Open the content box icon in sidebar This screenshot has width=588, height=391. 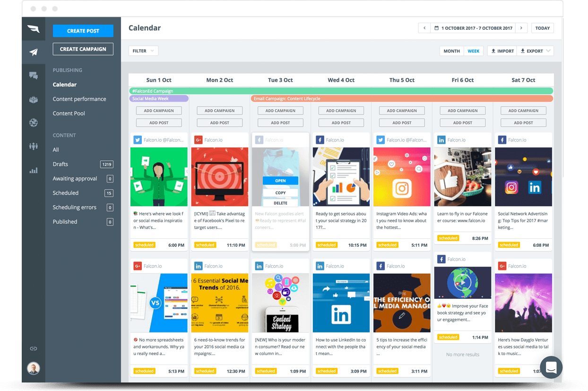pos(33,99)
